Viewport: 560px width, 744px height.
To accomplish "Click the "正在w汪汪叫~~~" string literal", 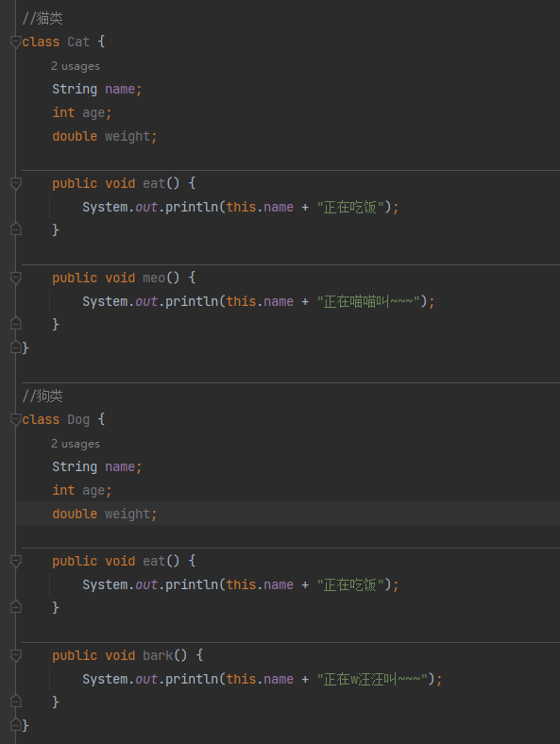I will 372,680.
